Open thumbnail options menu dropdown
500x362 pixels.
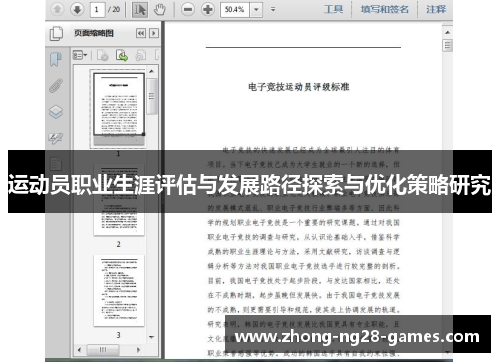(80, 55)
